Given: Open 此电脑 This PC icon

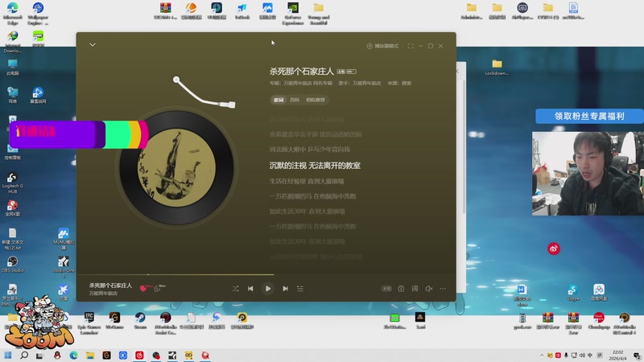Looking at the screenshot, I should pyautogui.click(x=12, y=68).
